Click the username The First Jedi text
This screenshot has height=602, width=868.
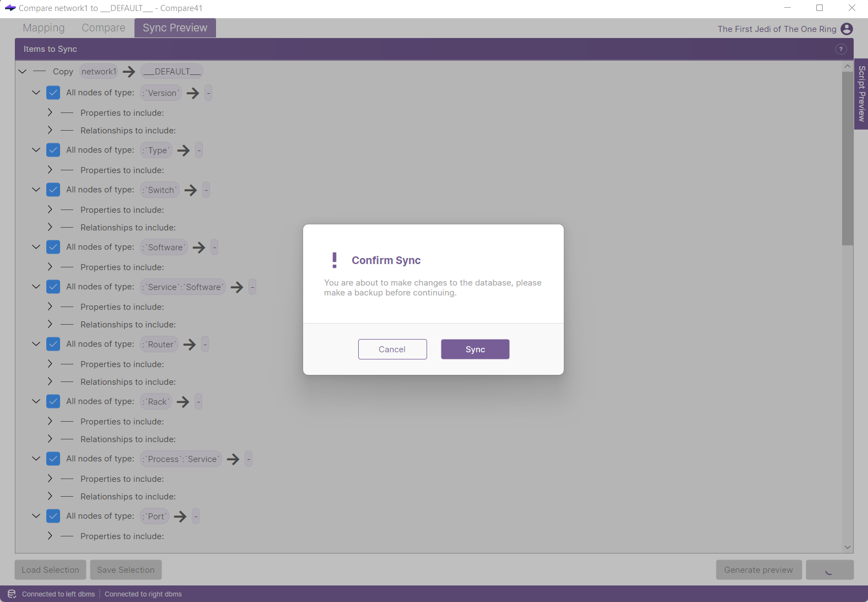click(x=777, y=29)
